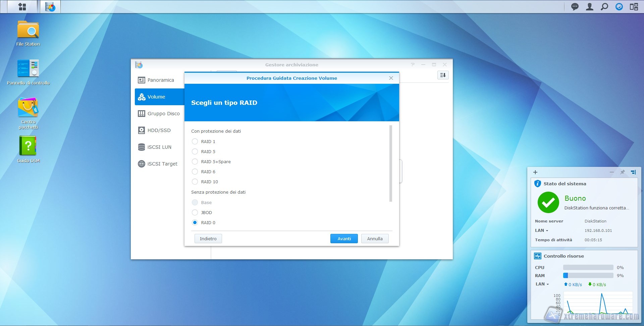
Task: Click the search magnifier icon
Action: [x=604, y=7]
